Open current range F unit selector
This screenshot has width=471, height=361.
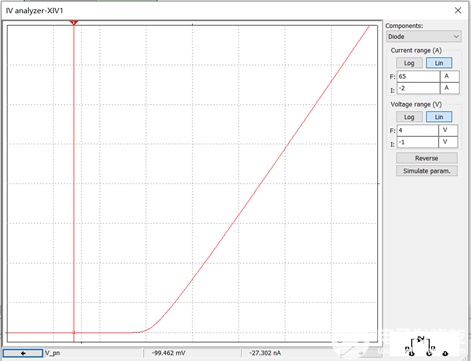tap(450, 76)
